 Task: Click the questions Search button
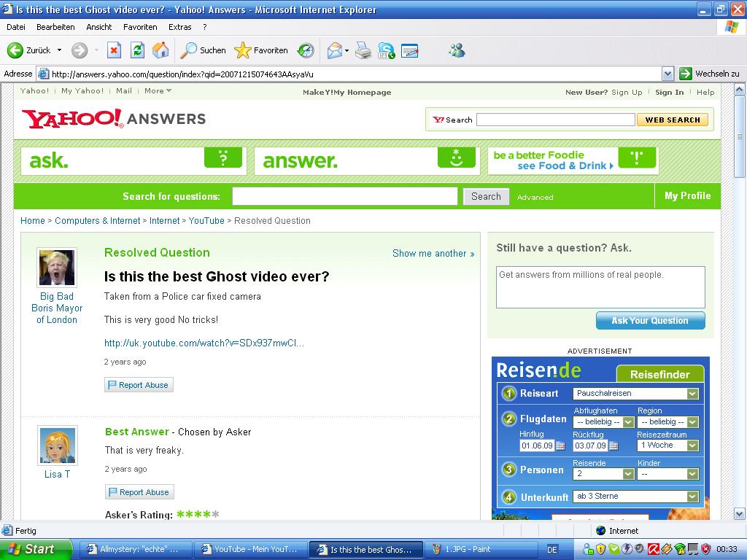(x=486, y=197)
